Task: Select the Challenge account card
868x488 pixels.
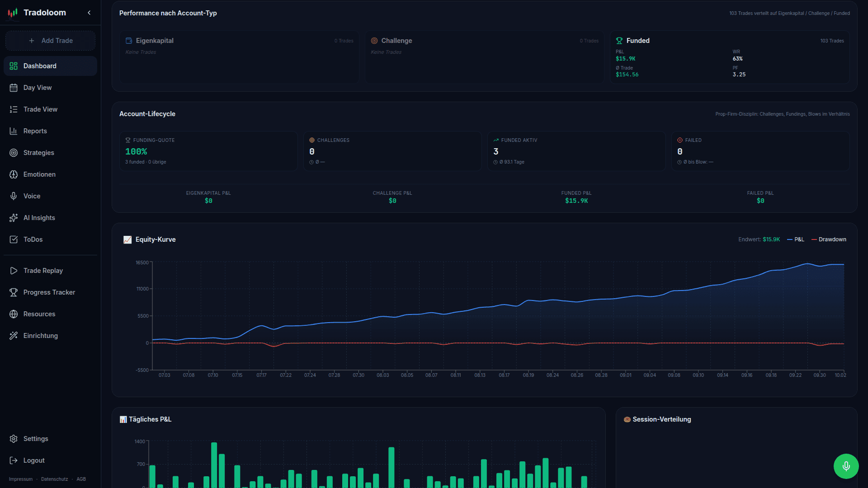Action: click(485, 57)
